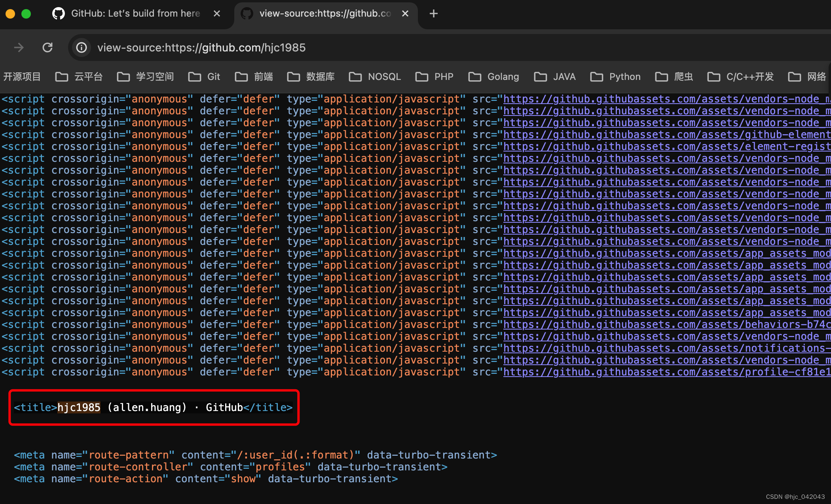Click the closing </title> tag
831x504 pixels.
(268, 407)
